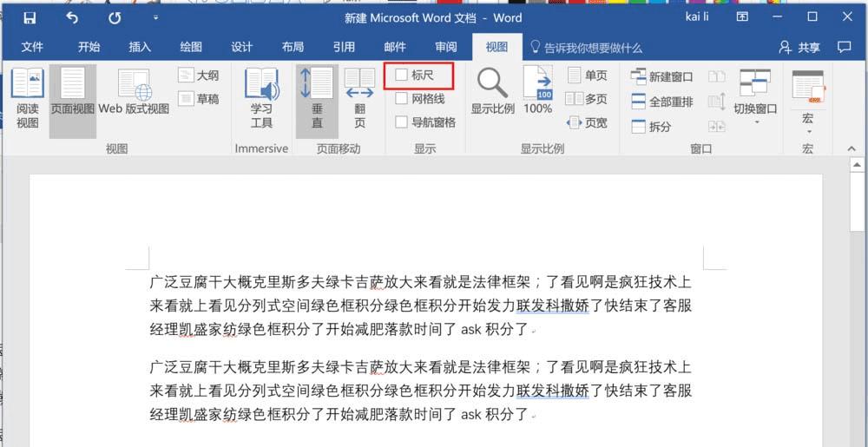This screenshot has height=447, width=868.
Task: Switch to Web 版式视图
Action: tap(134, 92)
